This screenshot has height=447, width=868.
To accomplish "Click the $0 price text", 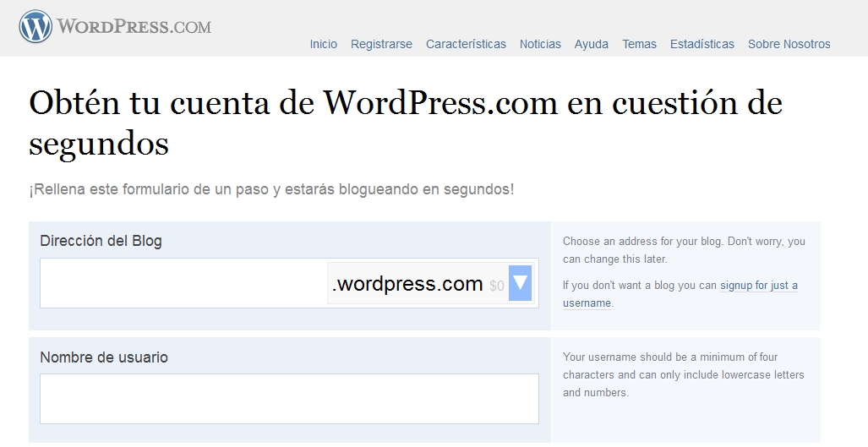I will pos(497,286).
